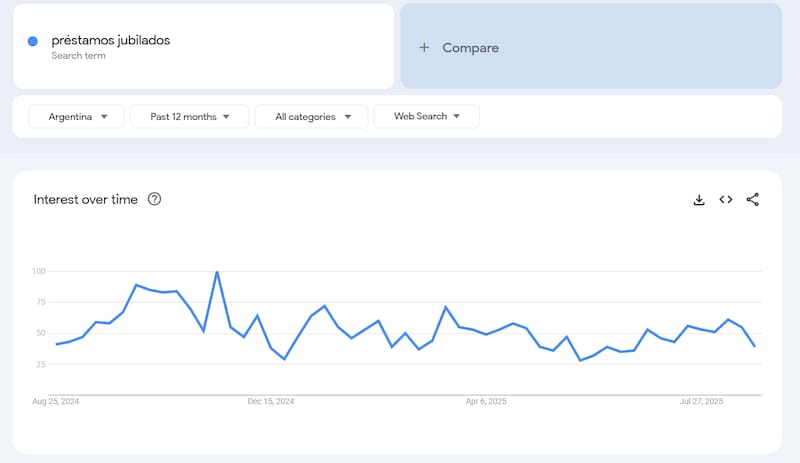The height and width of the screenshot is (463, 800).
Task: Click the plus icon in Compare box
Action: 424,47
